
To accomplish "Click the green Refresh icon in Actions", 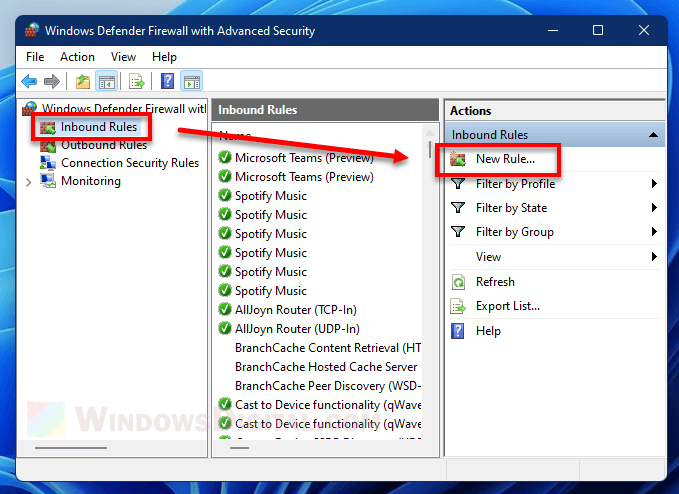I will (458, 282).
